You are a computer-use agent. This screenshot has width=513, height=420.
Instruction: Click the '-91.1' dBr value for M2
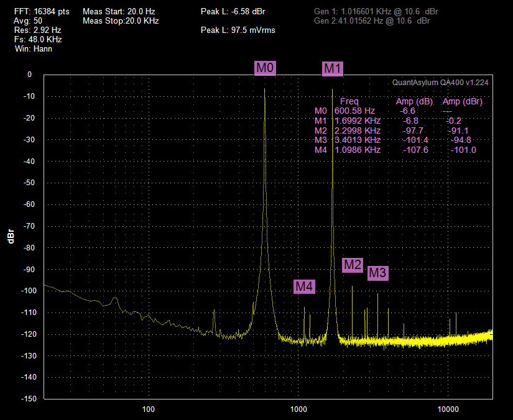coord(458,130)
